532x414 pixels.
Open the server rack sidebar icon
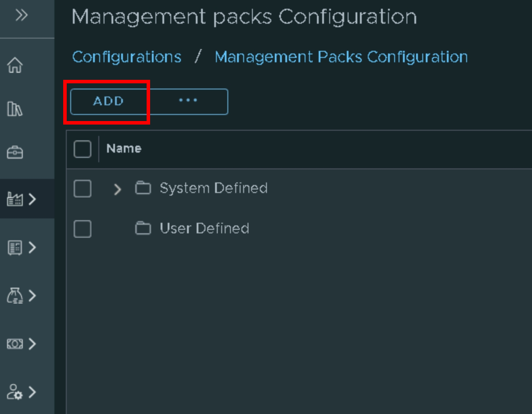tap(15, 248)
